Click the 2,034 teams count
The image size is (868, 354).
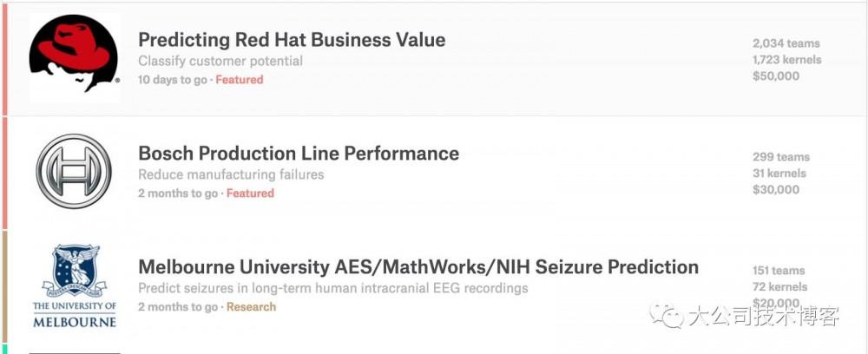click(786, 43)
